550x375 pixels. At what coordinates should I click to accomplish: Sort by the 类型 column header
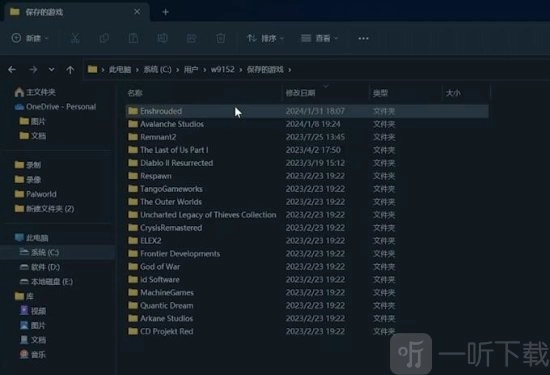pos(381,93)
